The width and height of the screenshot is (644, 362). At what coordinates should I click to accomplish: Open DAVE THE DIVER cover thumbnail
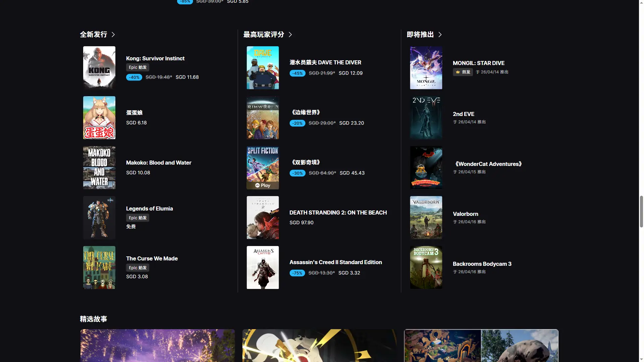pyautogui.click(x=263, y=68)
